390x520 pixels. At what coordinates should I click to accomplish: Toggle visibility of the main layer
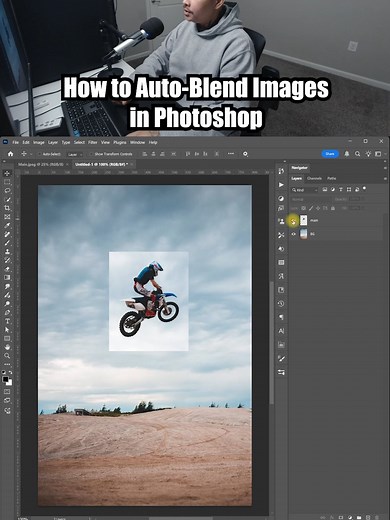293,221
